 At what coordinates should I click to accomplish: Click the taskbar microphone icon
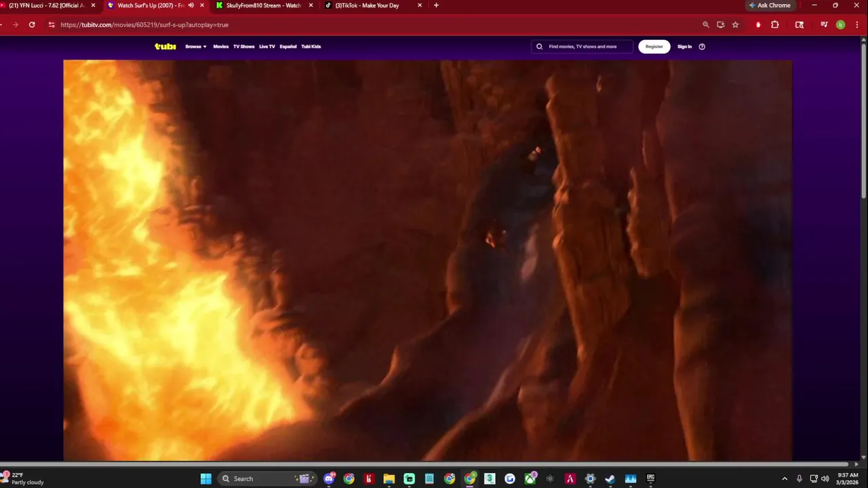[x=800, y=479]
